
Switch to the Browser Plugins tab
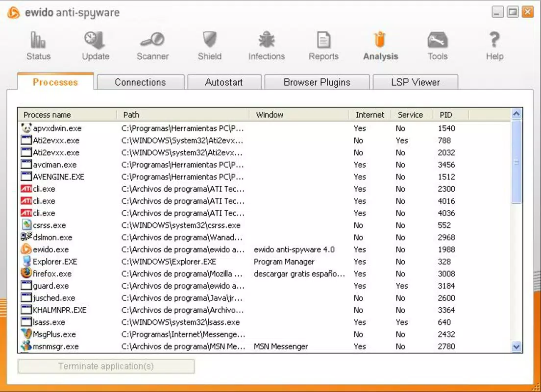[317, 82]
